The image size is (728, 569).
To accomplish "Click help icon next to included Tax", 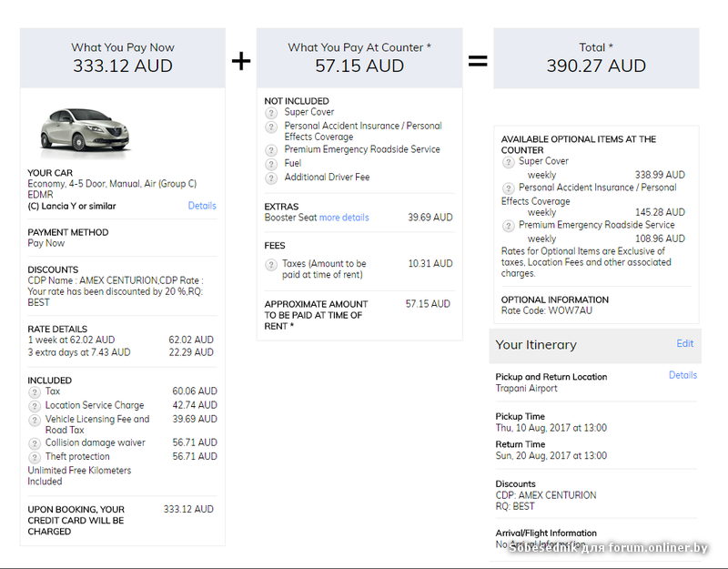I will (x=35, y=392).
